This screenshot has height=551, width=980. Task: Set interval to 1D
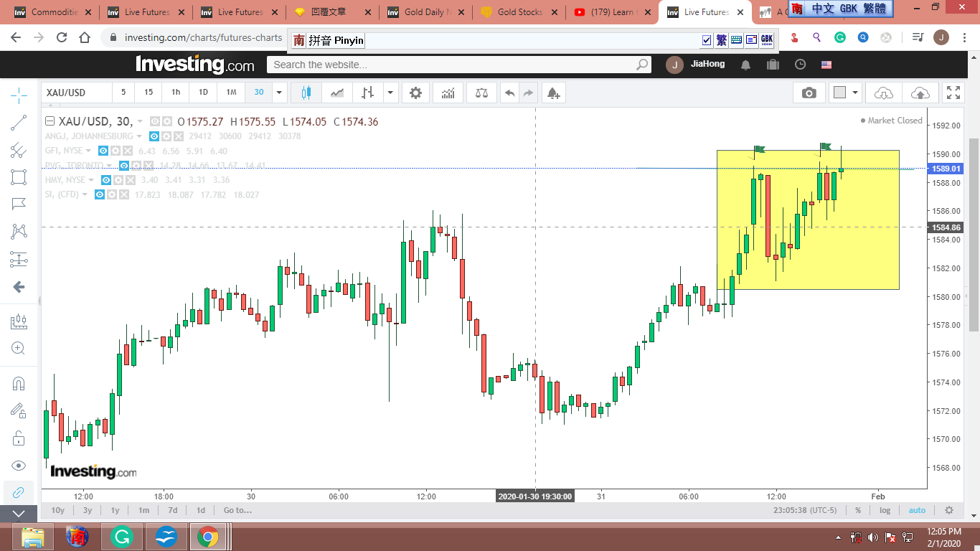[x=203, y=93]
